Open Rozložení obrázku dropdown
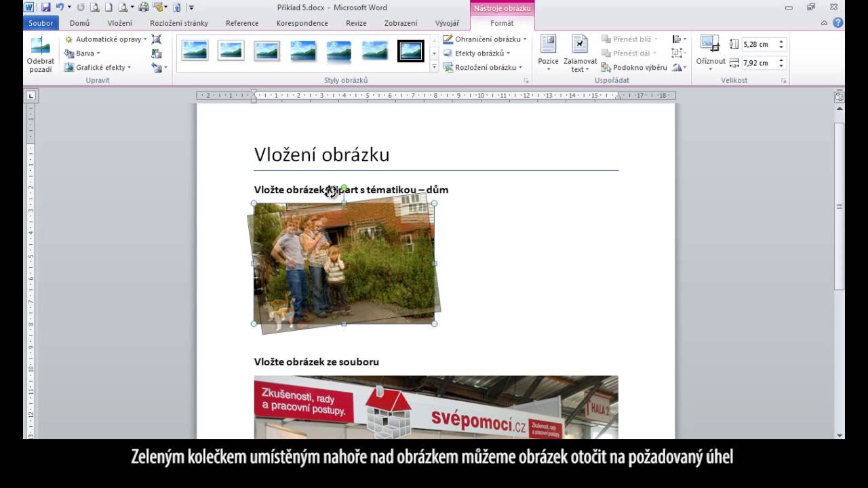 [483, 67]
